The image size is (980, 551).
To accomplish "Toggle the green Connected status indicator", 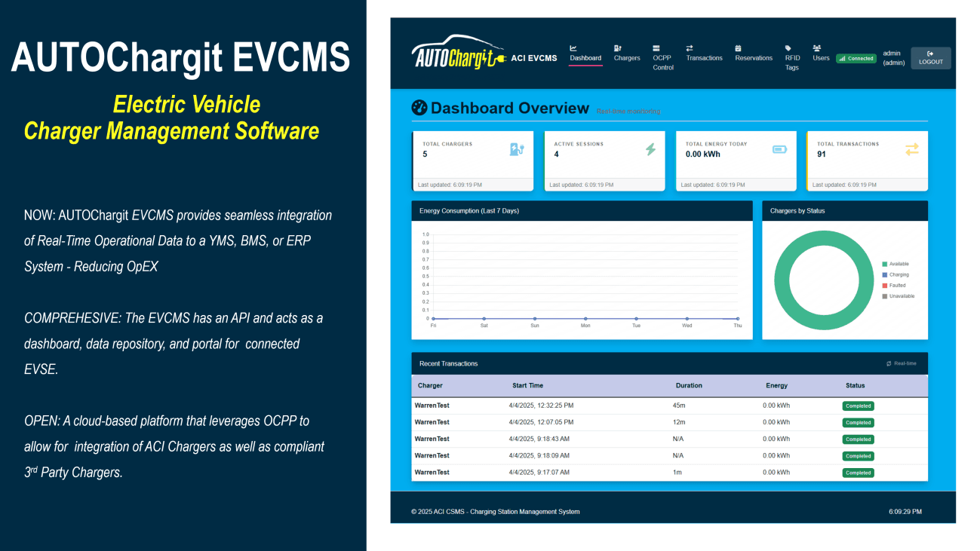I will click(856, 57).
